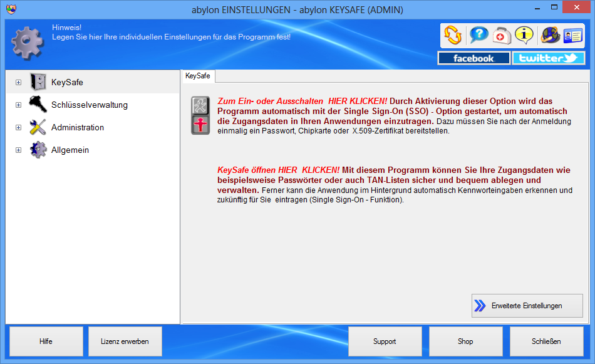Select Allgemein in the tree
Screen dimensions: 595x364
click(x=70, y=150)
